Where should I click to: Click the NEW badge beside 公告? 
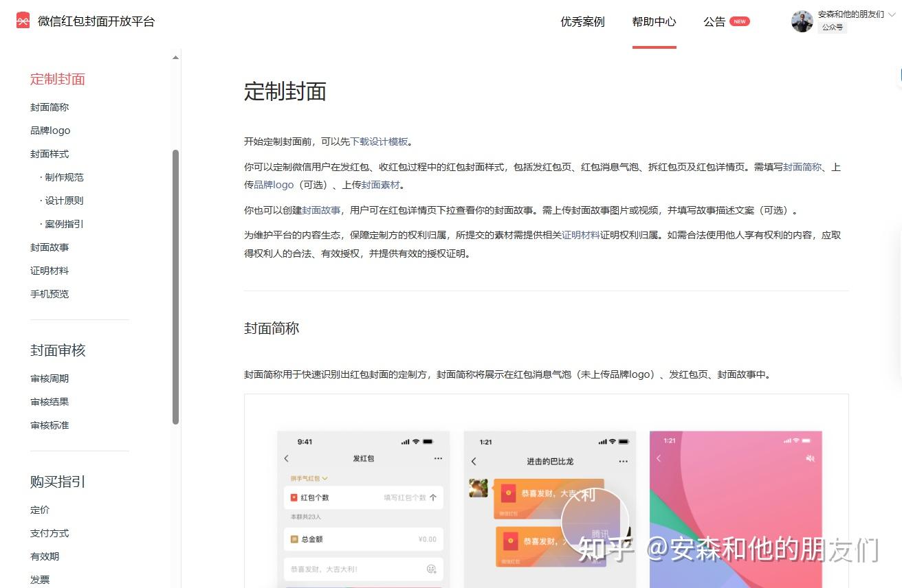[x=740, y=21]
